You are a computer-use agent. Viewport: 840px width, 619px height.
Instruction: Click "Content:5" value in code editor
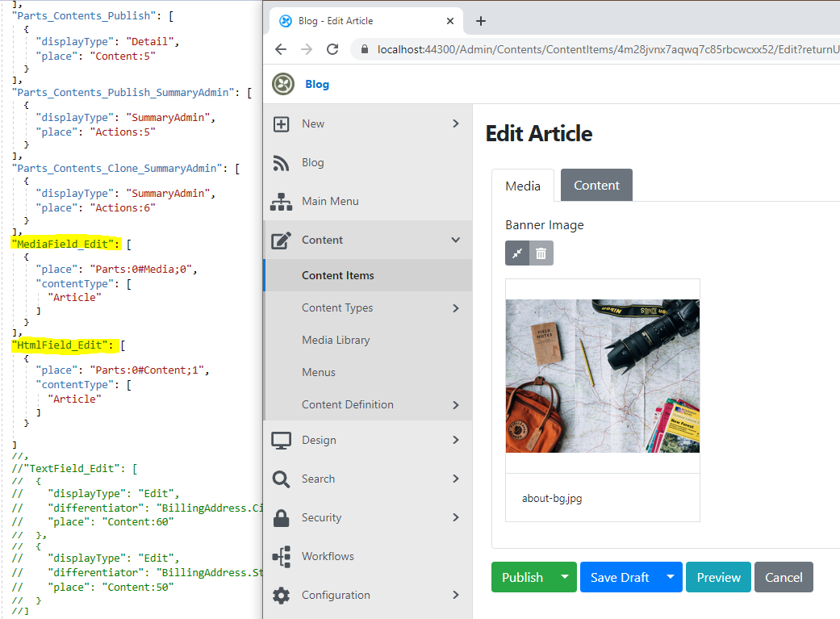click(123, 56)
